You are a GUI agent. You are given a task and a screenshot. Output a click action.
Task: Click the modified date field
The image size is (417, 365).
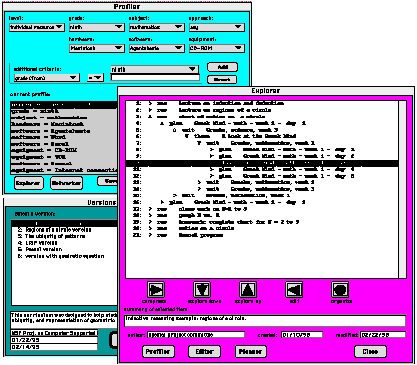383,335
